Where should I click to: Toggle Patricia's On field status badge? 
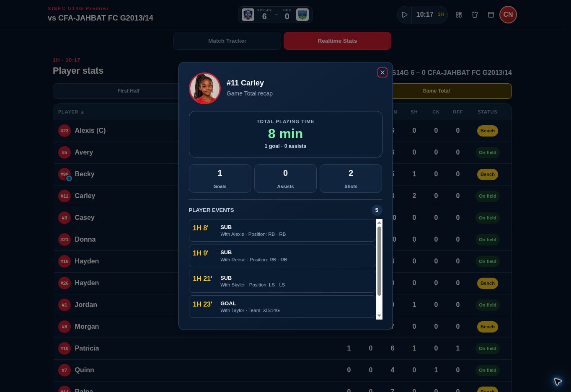488,348
